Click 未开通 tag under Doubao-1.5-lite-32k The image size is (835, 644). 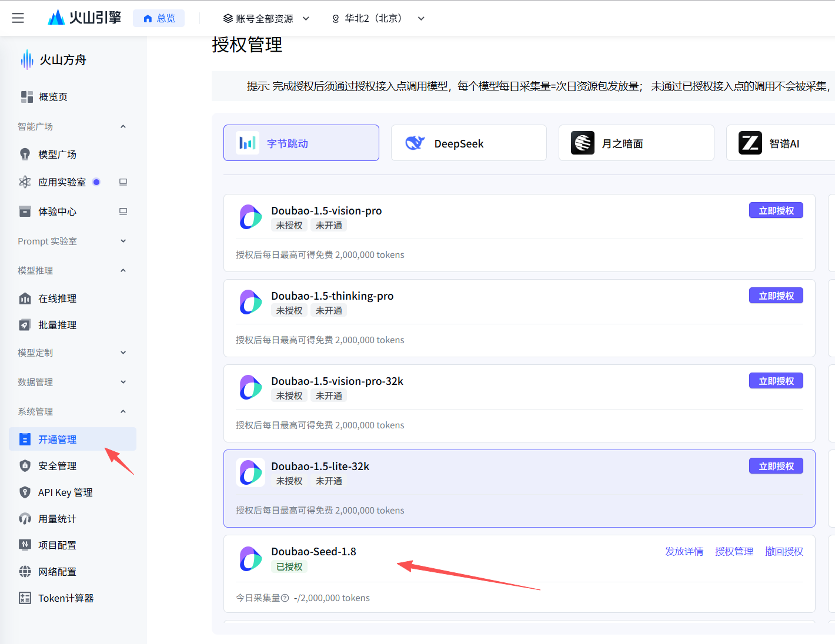[329, 481]
